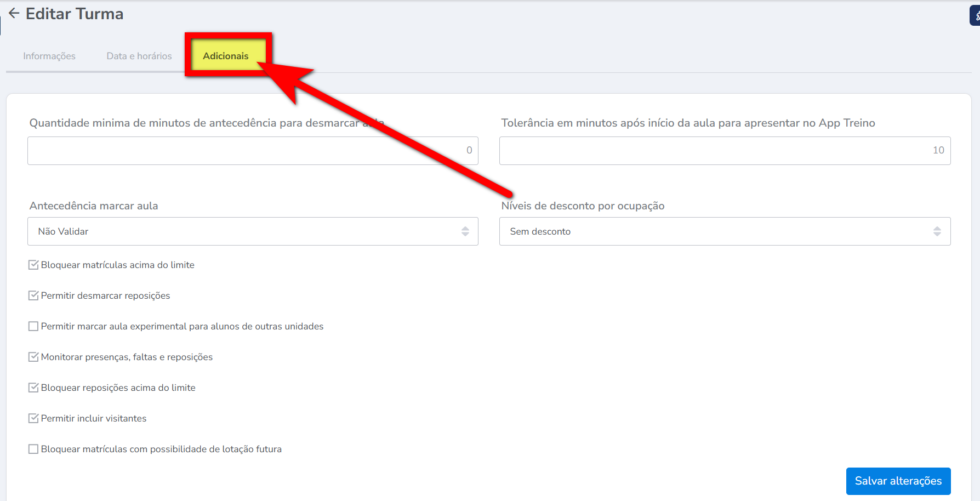The image size is (980, 501).
Task: Click the back arrow beside Editar Turma
Action: pos(14,13)
